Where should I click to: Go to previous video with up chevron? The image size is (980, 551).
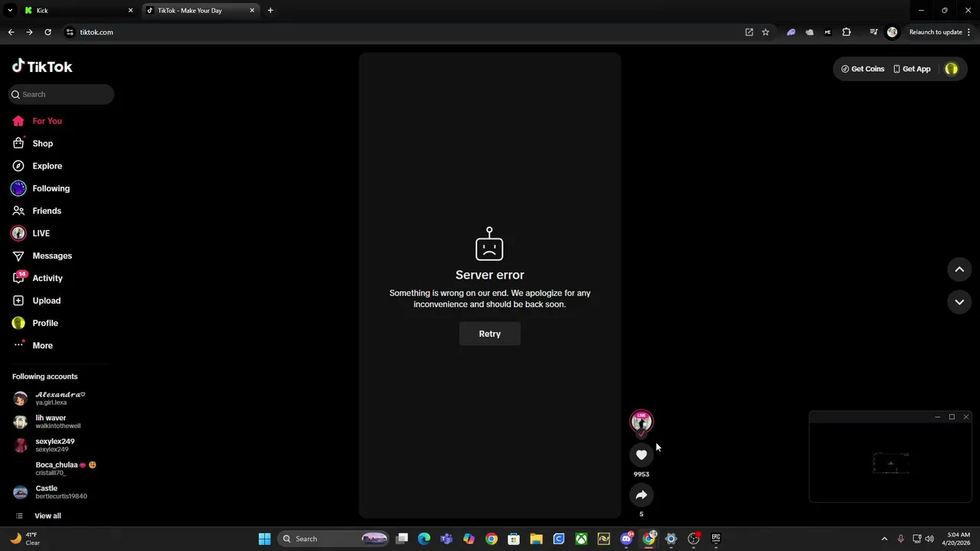tap(959, 269)
